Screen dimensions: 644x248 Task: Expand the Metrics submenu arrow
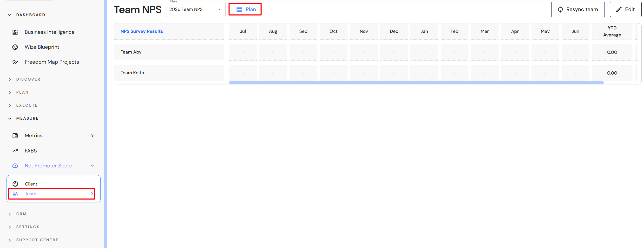tap(92, 136)
